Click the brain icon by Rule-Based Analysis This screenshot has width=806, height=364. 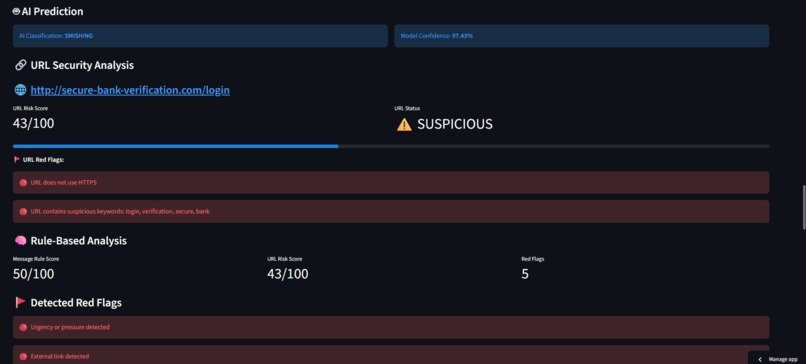21,241
